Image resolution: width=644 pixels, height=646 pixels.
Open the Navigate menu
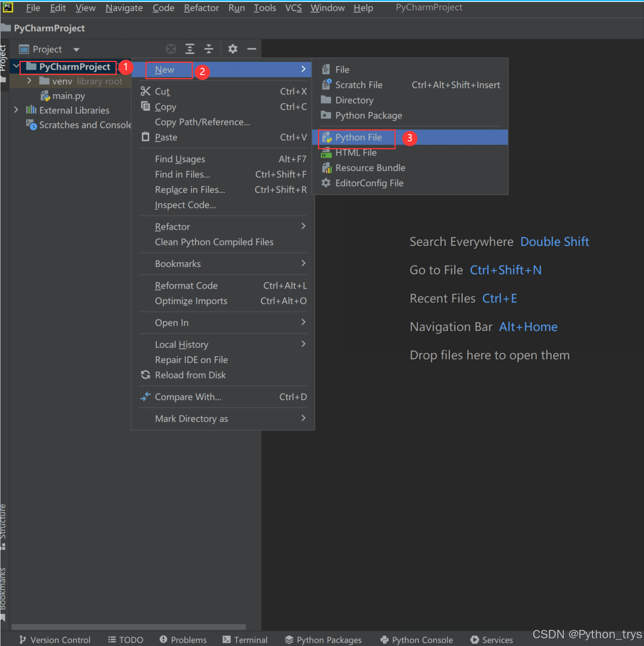[x=124, y=8]
